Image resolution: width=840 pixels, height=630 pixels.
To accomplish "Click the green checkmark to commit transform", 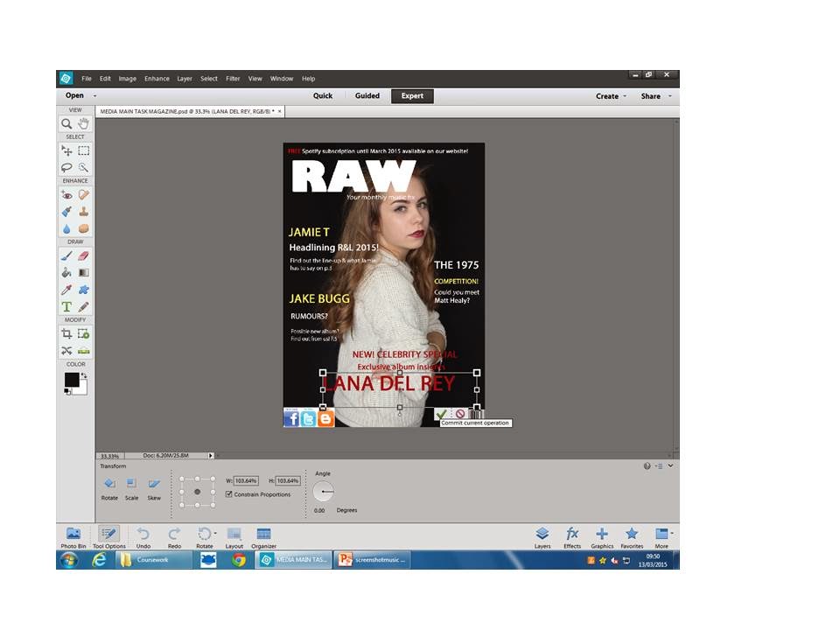I will tap(441, 414).
